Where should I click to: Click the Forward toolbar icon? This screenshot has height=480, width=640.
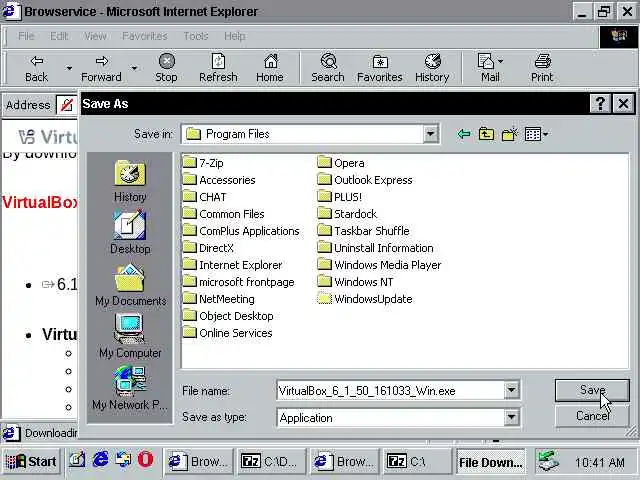(x=101, y=68)
